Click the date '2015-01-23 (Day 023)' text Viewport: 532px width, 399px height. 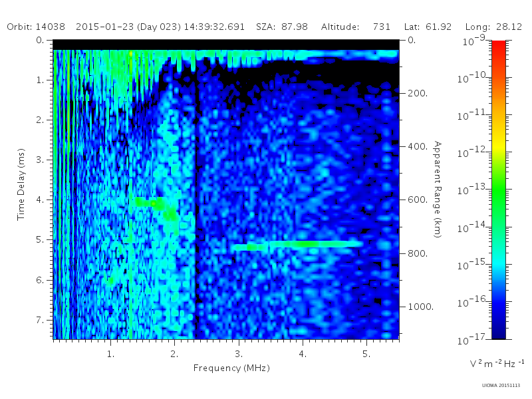128,27
